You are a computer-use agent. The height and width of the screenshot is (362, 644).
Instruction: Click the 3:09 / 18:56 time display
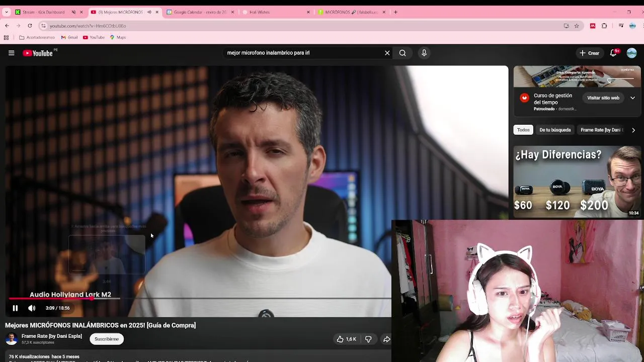pyautogui.click(x=57, y=308)
